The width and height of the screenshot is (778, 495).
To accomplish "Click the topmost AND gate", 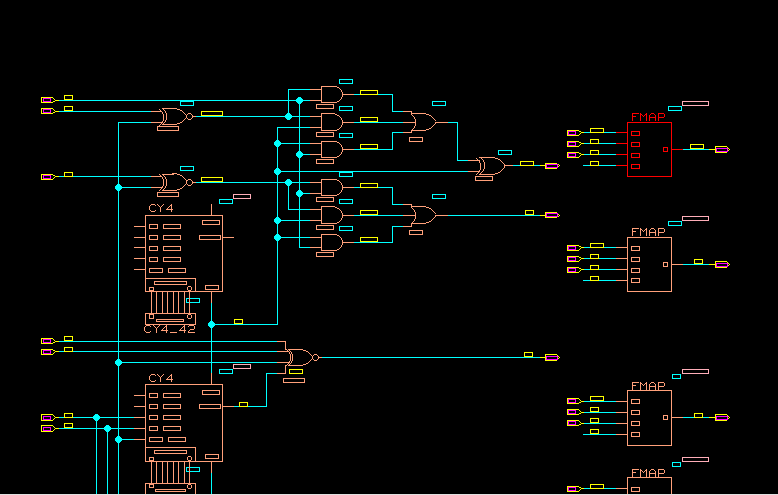I will pos(331,95).
